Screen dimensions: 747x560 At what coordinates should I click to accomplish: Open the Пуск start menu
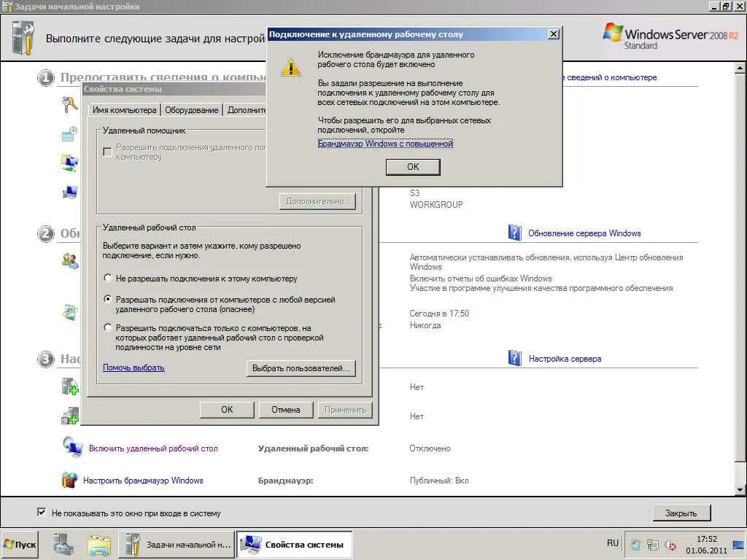pyautogui.click(x=19, y=544)
